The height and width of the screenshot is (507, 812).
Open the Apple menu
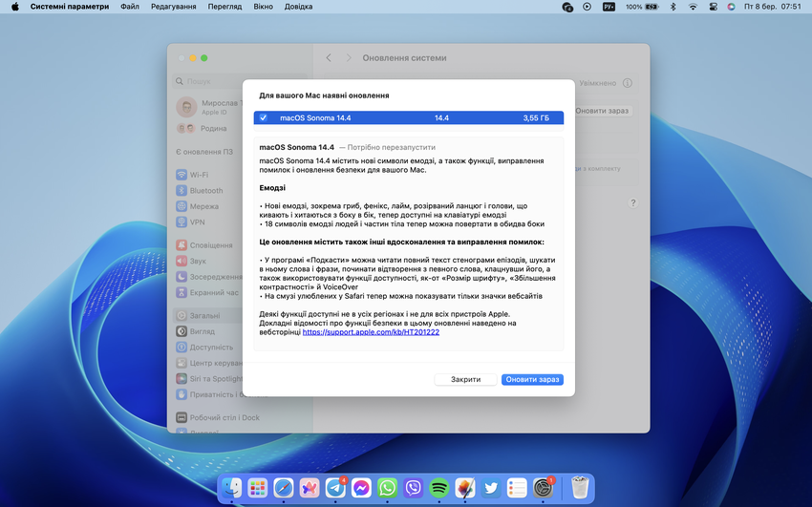tap(14, 7)
